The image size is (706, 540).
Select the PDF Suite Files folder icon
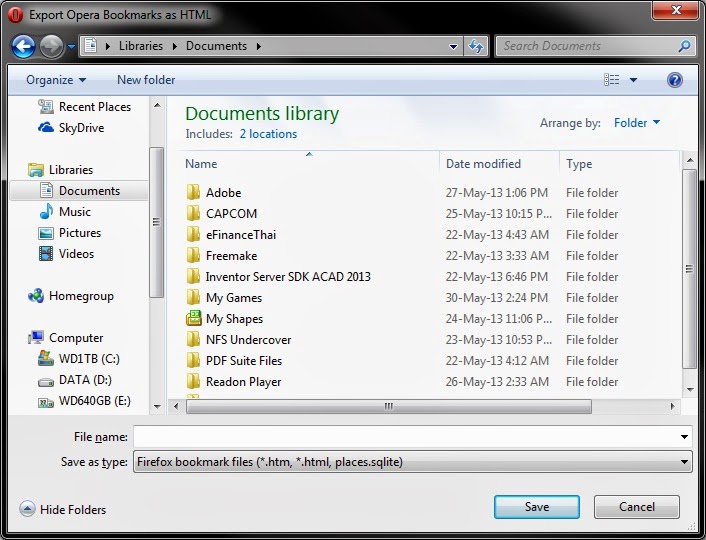point(193,360)
